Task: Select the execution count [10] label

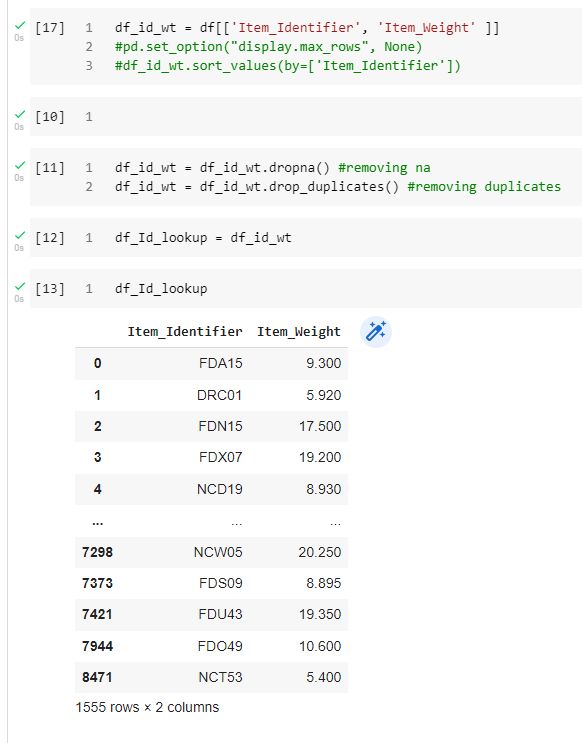Action: tap(50, 117)
